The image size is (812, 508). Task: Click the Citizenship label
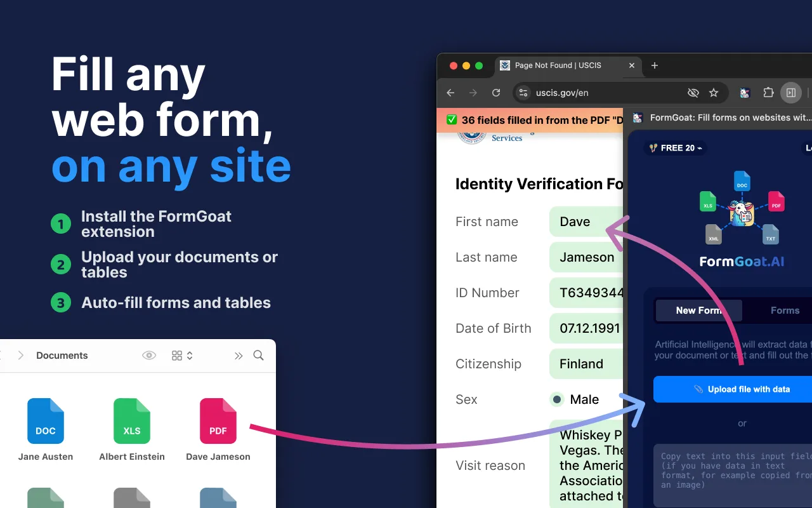488,364
